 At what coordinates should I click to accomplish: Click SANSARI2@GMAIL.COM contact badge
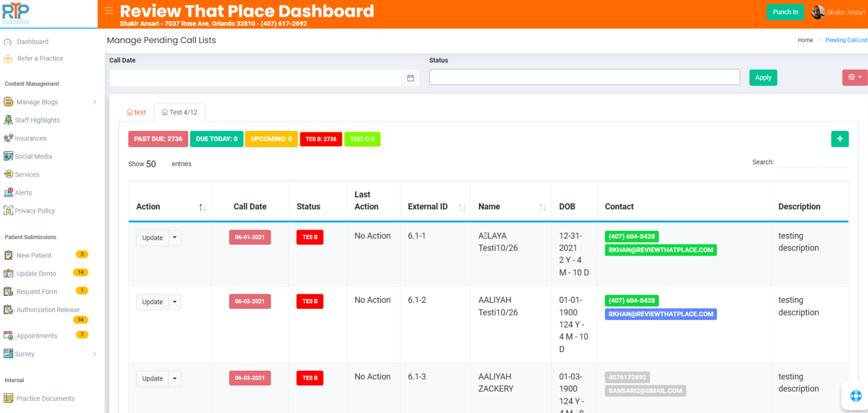pyautogui.click(x=645, y=391)
